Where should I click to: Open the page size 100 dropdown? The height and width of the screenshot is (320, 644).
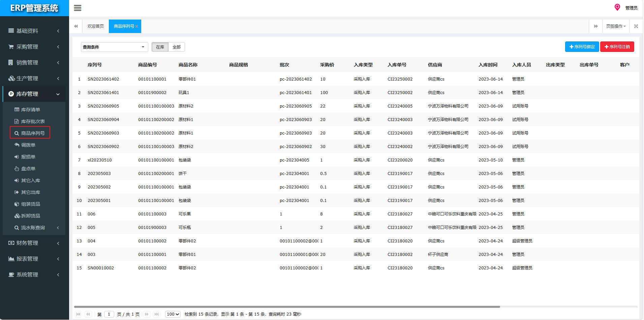coord(173,314)
